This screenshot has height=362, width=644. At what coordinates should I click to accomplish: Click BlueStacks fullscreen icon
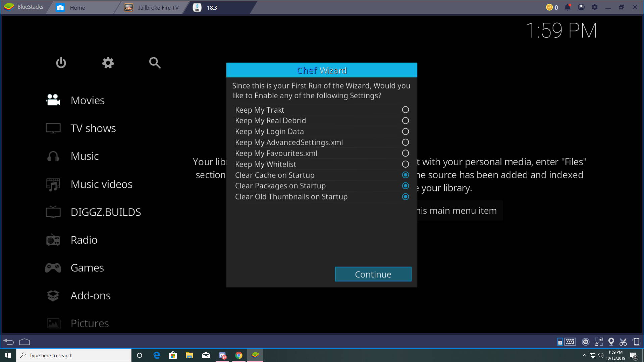pyautogui.click(x=599, y=342)
